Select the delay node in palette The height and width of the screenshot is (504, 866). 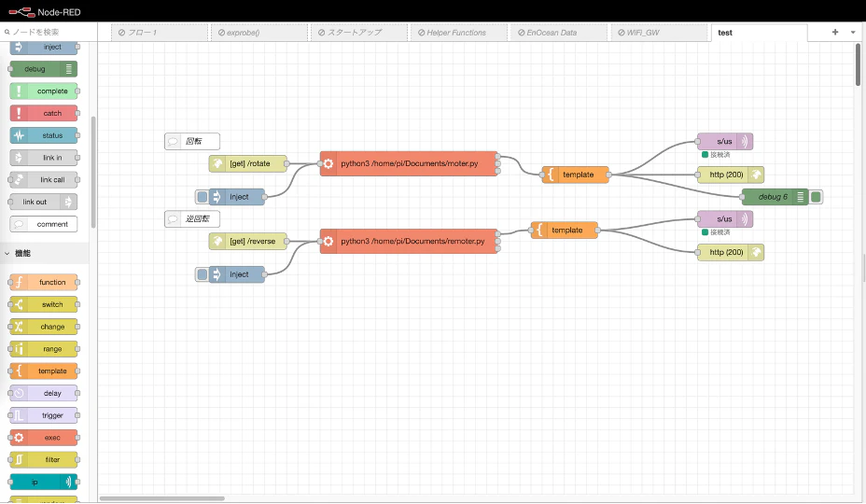[44, 393]
